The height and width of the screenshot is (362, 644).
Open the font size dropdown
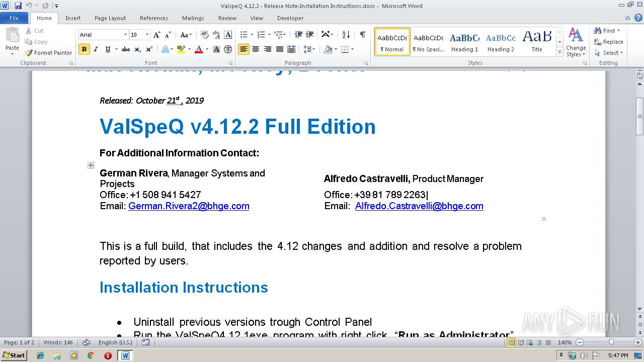point(147,35)
